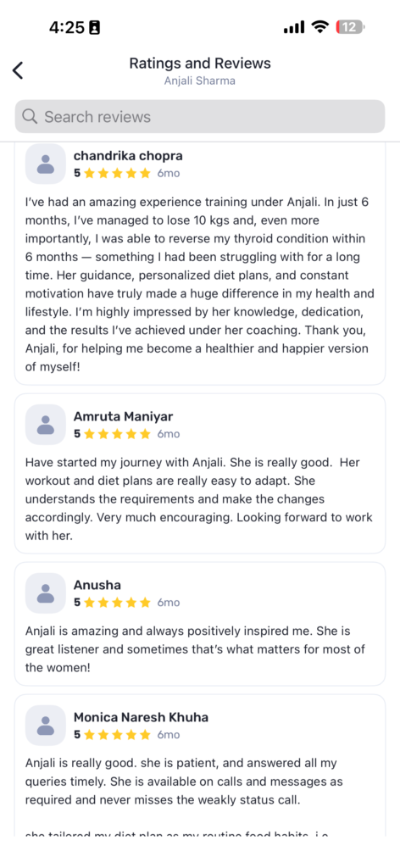400x868 pixels.
Task: Open chandrika chopra's profile avatar
Action: pos(46,164)
